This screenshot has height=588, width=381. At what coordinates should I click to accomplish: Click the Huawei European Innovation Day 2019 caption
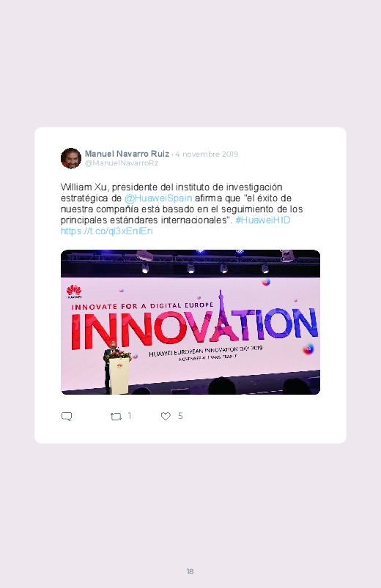pyautogui.click(x=205, y=351)
